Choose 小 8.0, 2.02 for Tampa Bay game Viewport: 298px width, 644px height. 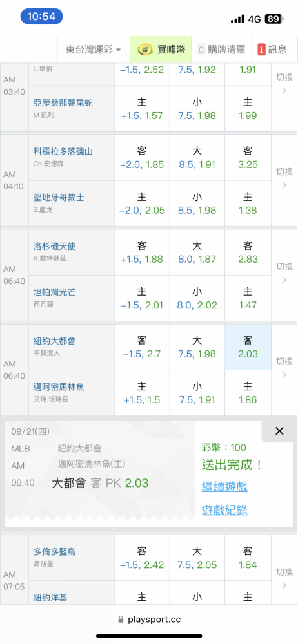tap(197, 299)
